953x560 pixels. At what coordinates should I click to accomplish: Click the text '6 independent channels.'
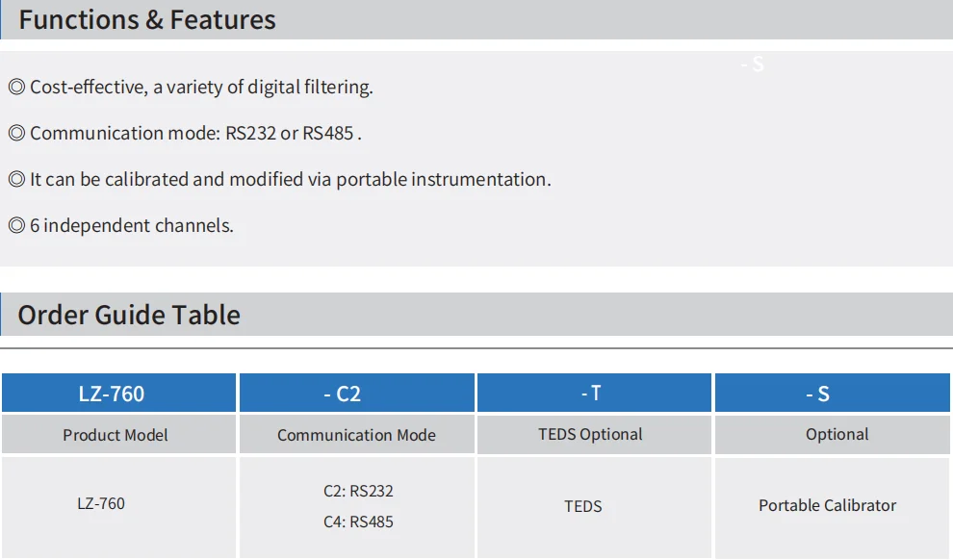pos(132,226)
